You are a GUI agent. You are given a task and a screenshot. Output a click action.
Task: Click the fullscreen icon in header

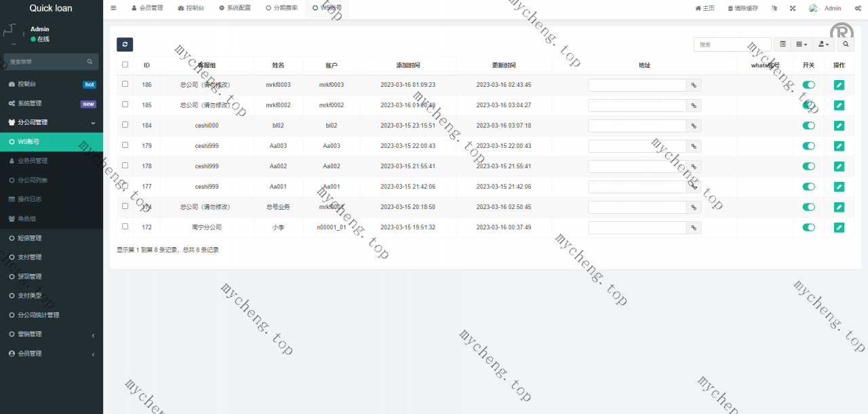tap(793, 8)
